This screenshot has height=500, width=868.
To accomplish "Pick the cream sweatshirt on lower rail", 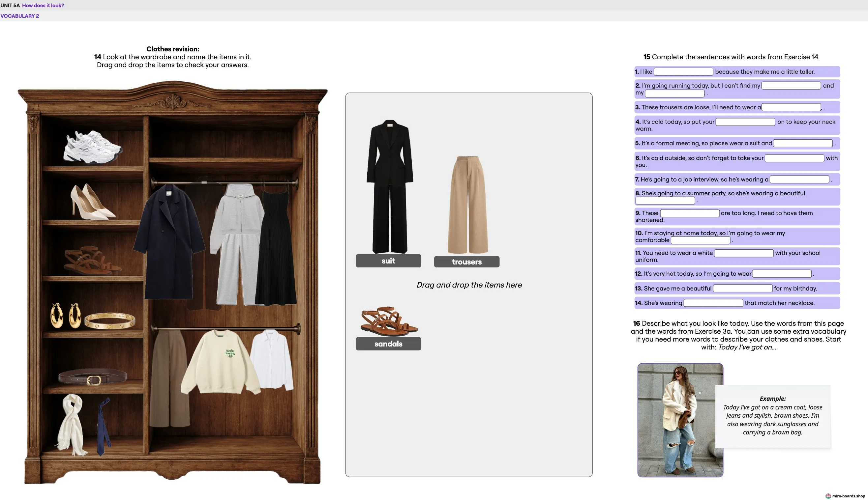I will (220, 361).
